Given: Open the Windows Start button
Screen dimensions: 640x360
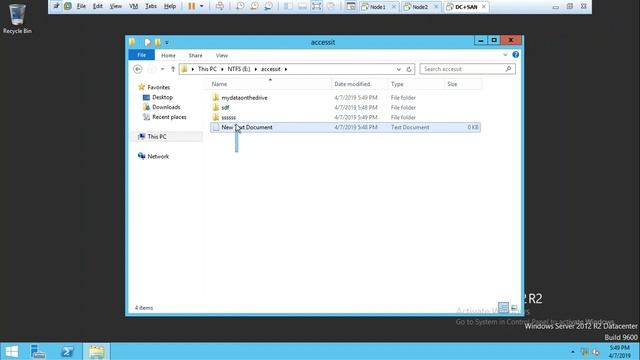Looking at the screenshot, I should (11, 351).
